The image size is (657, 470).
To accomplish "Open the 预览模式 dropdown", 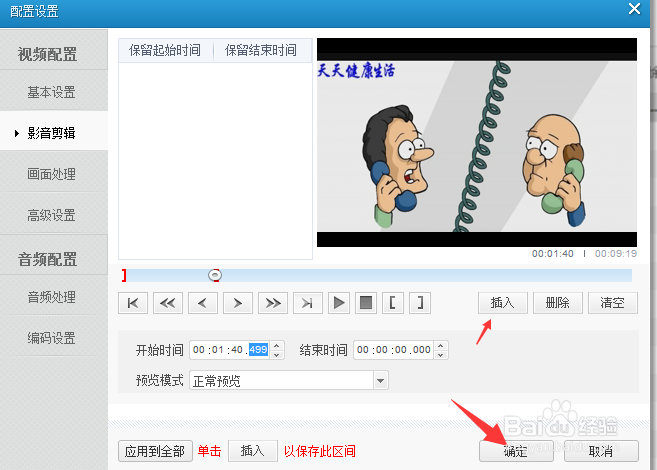I will (x=380, y=381).
